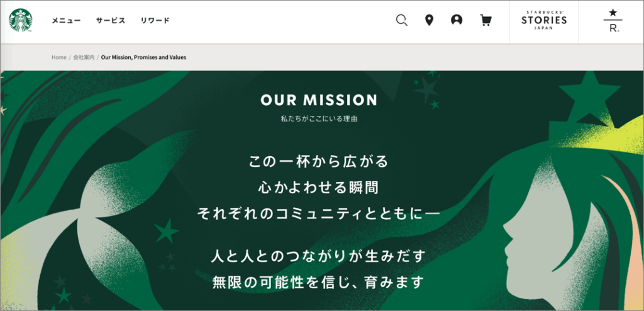Screen dimensions: 644x311
Task: Open the shopping cart icon
Action: (x=486, y=20)
